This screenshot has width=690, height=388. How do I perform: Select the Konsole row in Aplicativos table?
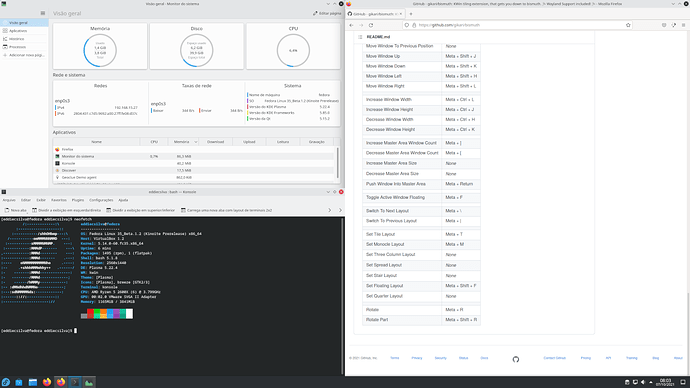pyautogui.click(x=194, y=163)
